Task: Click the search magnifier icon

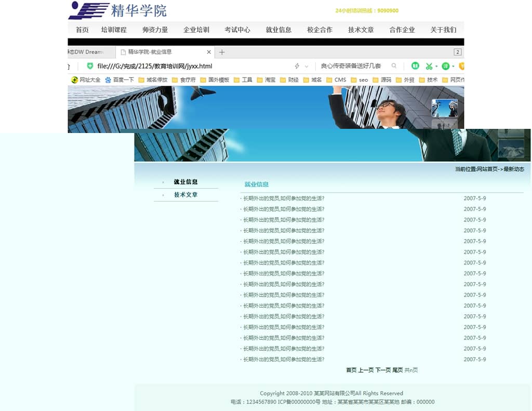Action: [x=394, y=66]
